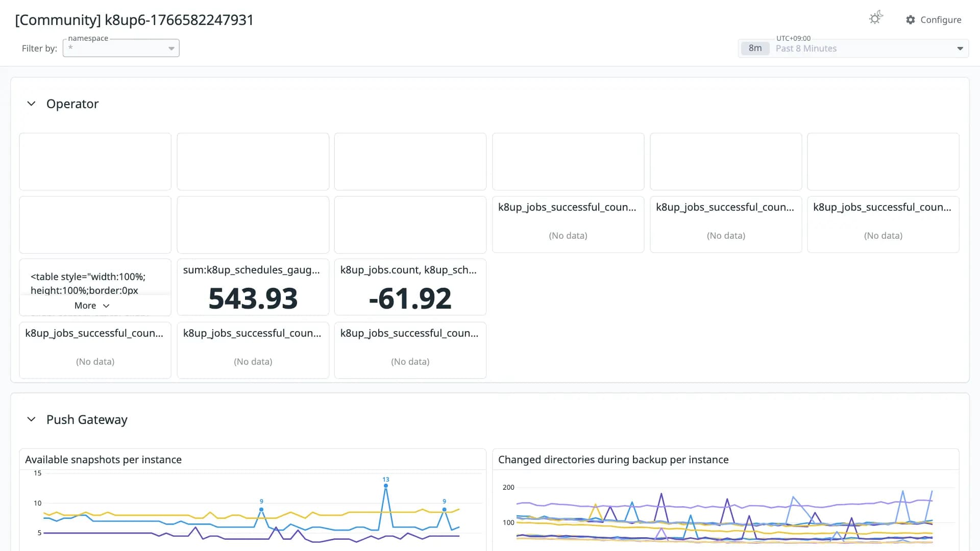Click the 8m time badge

click(x=755, y=48)
